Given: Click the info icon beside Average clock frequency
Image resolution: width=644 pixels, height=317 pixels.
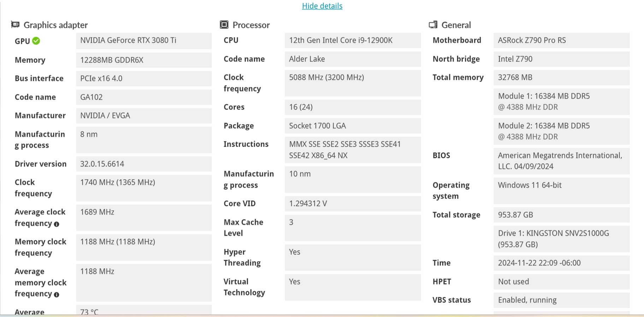Looking at the screenshot, I should point(57,224).
